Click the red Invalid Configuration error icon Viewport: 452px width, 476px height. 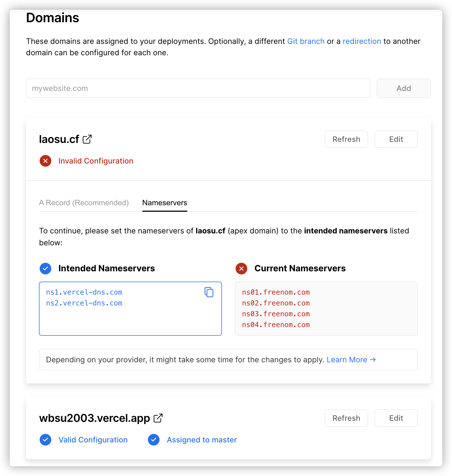click(45, 161)
